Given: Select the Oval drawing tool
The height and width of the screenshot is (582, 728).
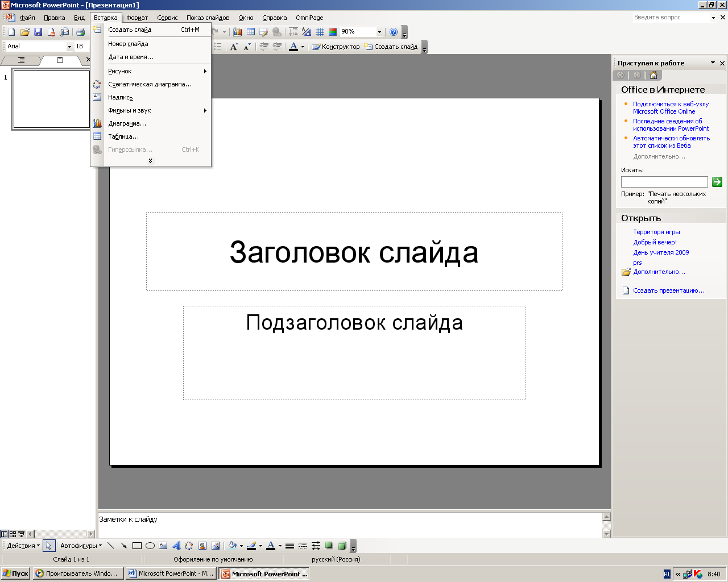Looking at the screenshot, I should coord(150,546).
